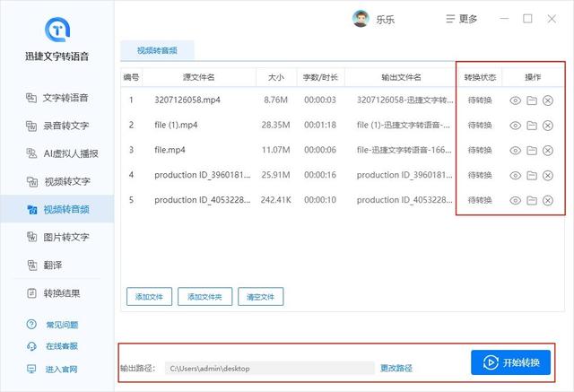Click output name file-迅捷文字转语音-166...
Image resolution: width=574 pixels, height=392 pixels.
[x=404, y=150]
